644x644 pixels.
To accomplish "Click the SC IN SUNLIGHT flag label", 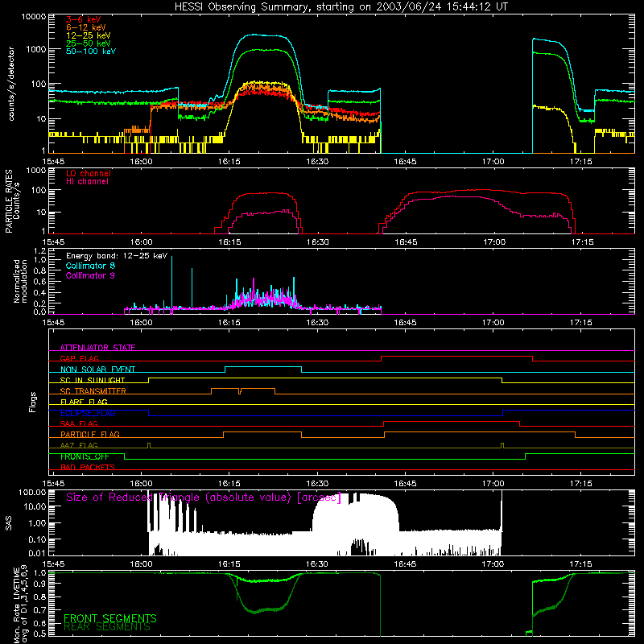I will coord(93,380).
